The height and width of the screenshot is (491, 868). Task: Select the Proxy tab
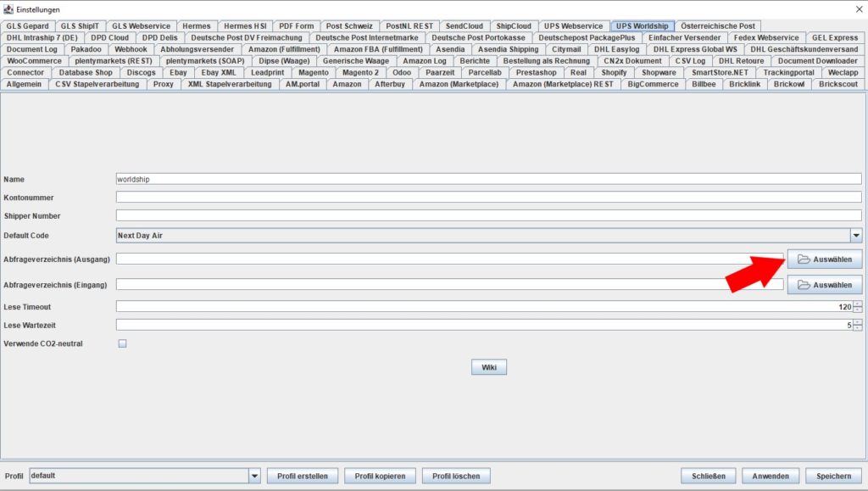click(x=164, y=84)
